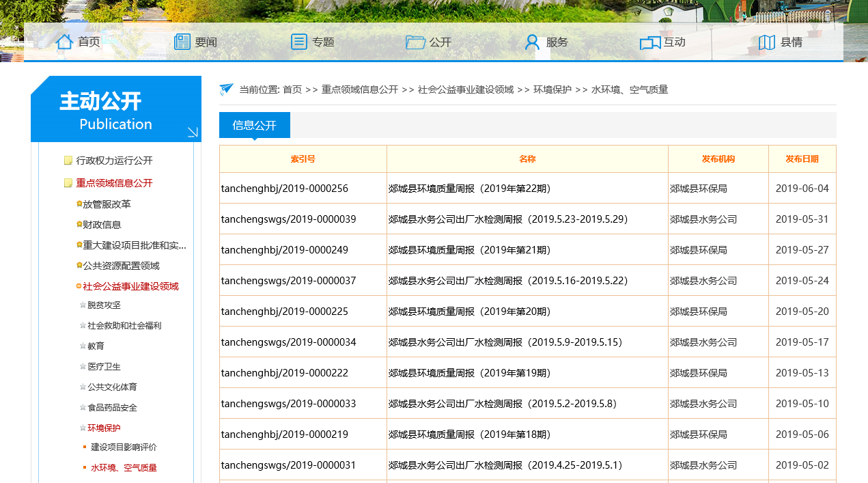Open 公共资源配置领域 sidebar item
The image size is (868, 483).
(x=121, y=266)
